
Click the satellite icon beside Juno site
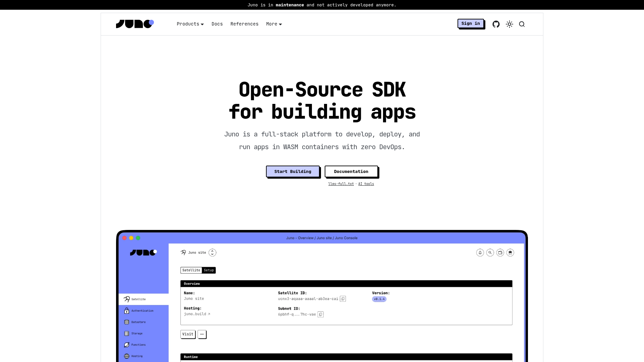pos(183,252)
